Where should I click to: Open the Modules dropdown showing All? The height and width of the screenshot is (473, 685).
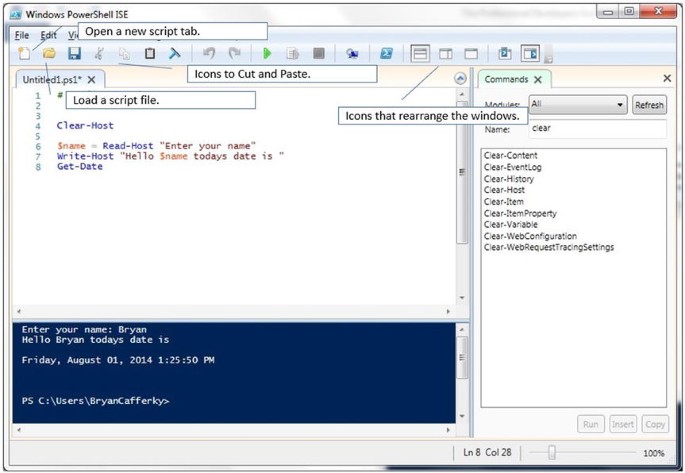click(577, 105)
